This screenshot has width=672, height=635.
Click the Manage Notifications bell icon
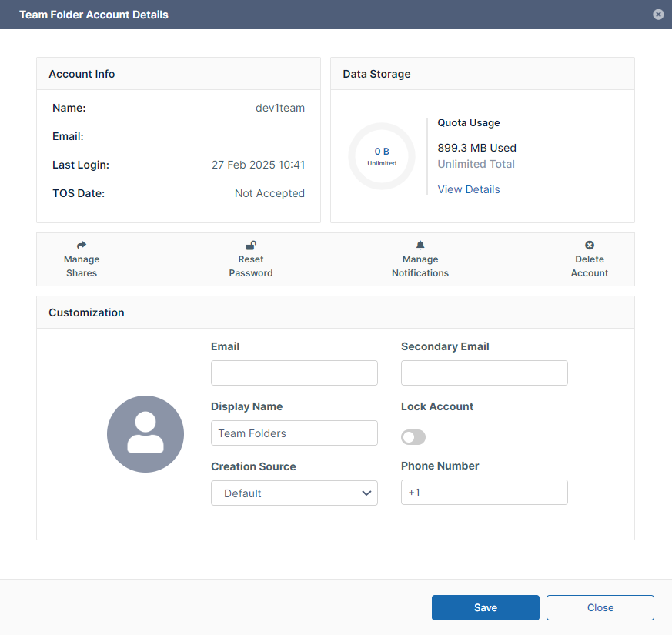click(420, 246)
